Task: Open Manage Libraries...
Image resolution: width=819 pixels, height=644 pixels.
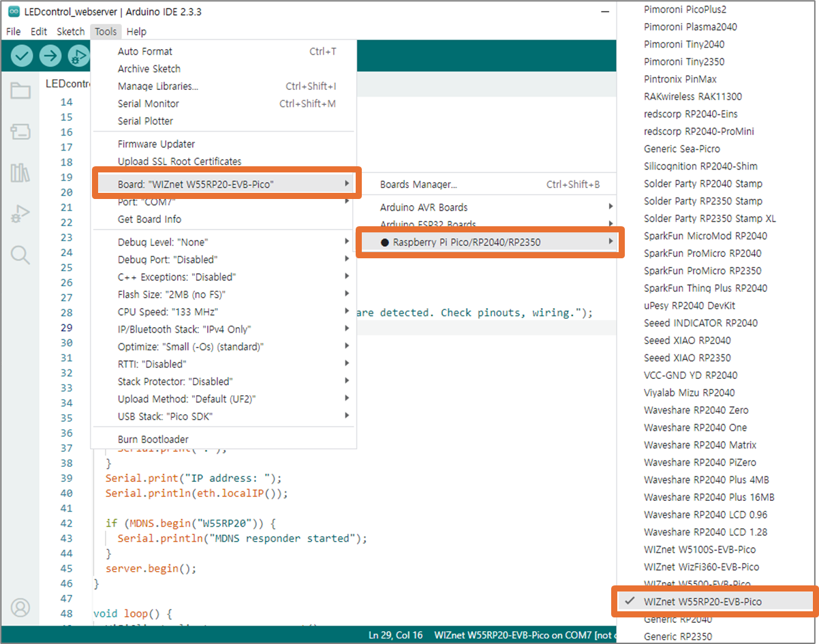Action: click(223, 87)
